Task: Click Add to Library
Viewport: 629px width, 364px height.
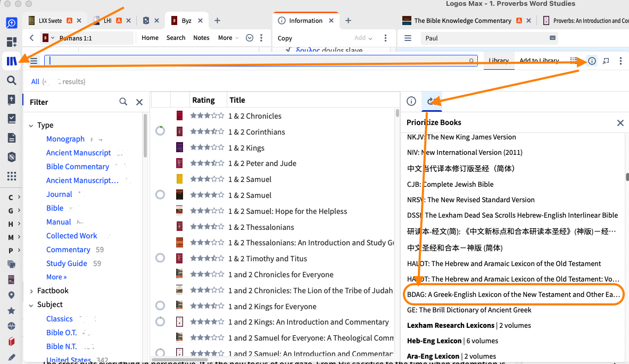Action: point(539,61)
